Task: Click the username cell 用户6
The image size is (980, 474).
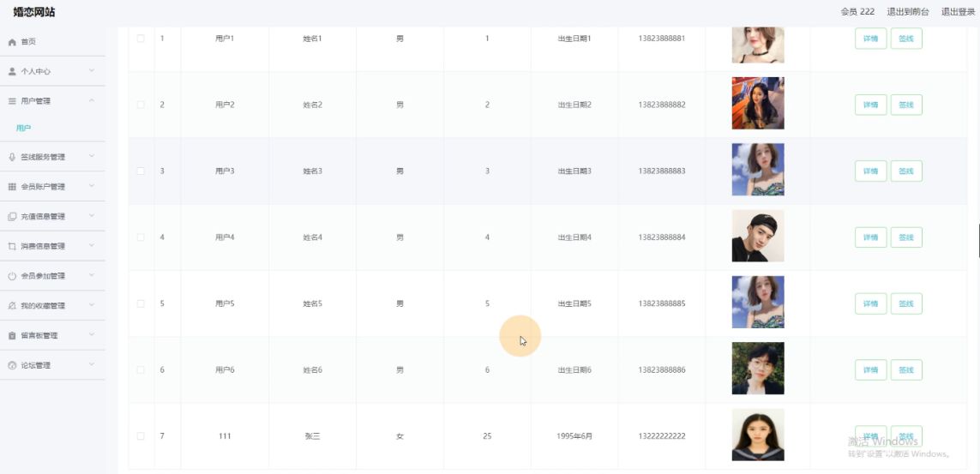Action: (225, 369)
